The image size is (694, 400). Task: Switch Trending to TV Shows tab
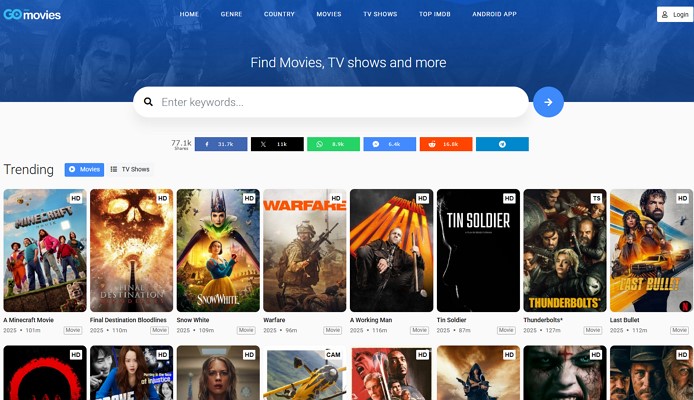point(130,169)
